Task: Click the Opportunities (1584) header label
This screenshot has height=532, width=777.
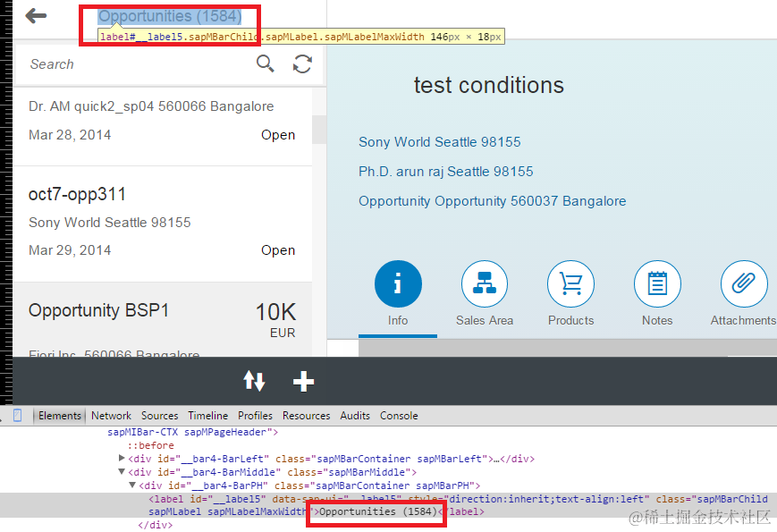Action: click(170, 16)
